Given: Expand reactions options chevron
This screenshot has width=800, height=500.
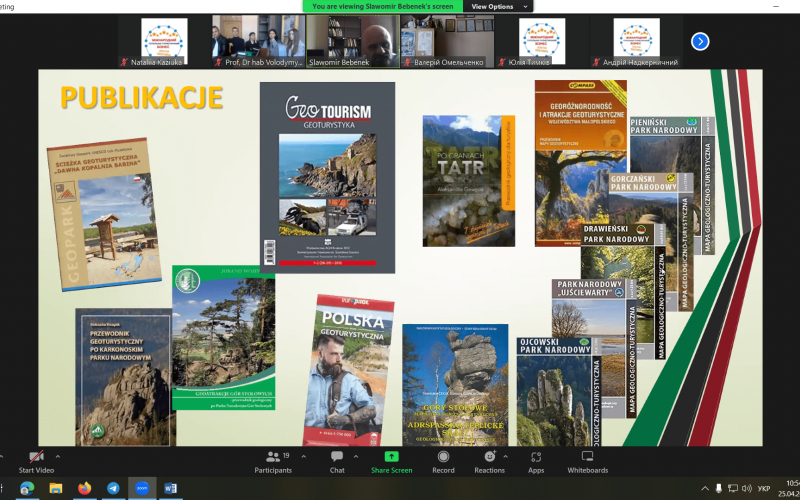Looking at the screenshot, I should point(505,457).
